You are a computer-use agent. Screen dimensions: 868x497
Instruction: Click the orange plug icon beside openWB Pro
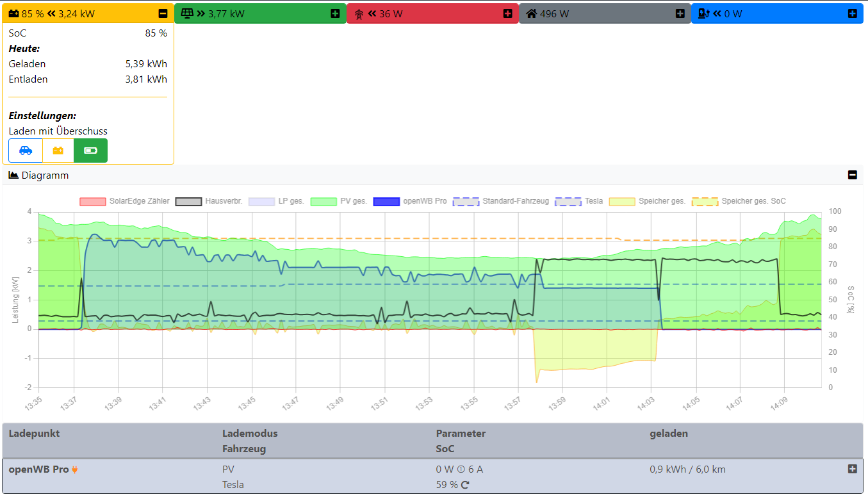75,469
